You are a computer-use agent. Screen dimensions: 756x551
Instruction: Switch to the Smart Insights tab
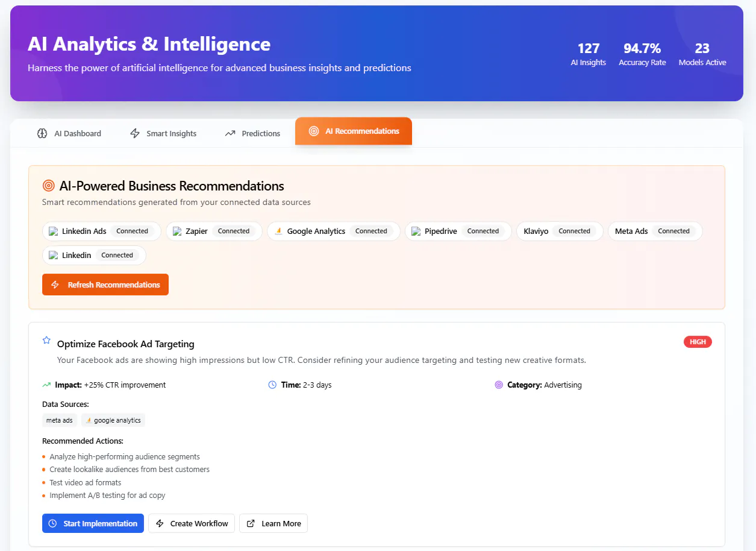(x=163, y=133)
